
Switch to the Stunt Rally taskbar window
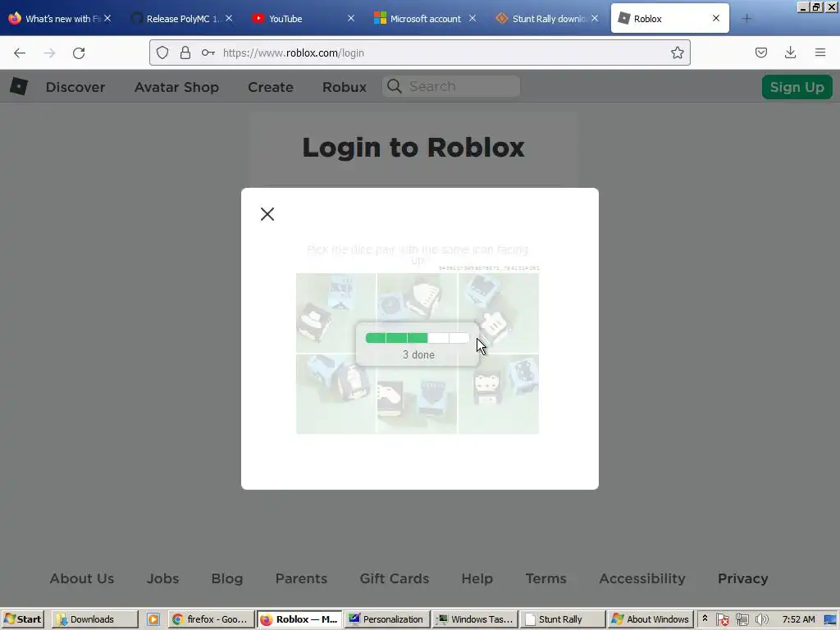(563, 619)
